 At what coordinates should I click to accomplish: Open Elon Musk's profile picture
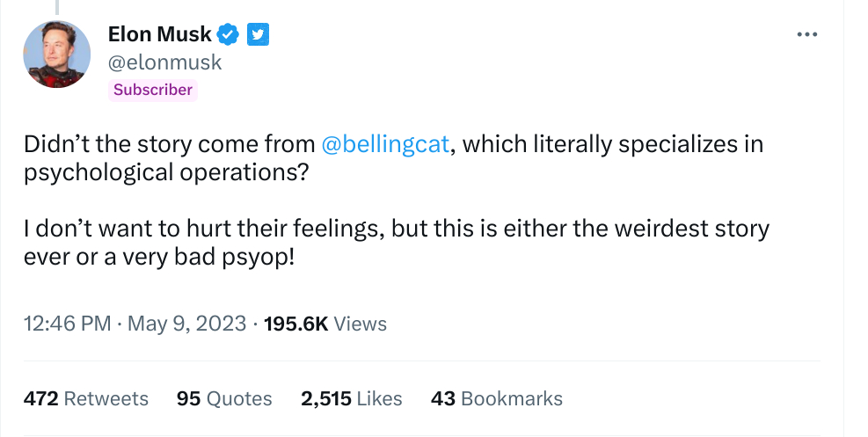[x=56, y=55]
